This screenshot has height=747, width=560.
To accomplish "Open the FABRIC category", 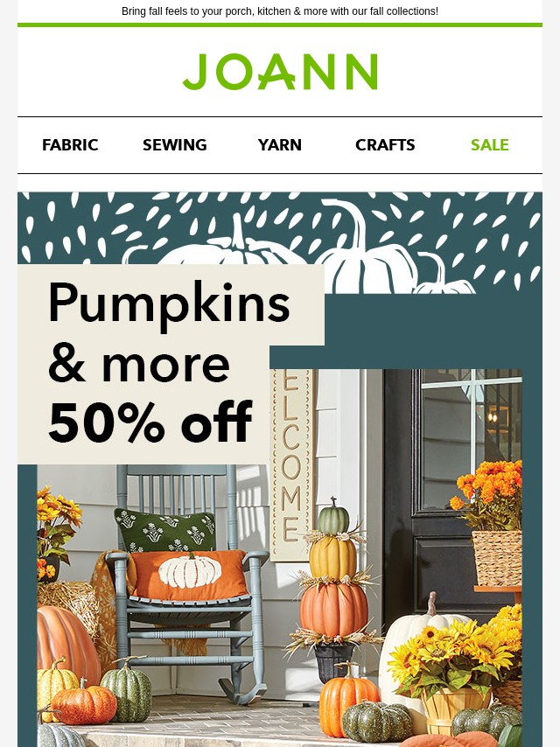I will pyautogui.click(x=70, y=145).
